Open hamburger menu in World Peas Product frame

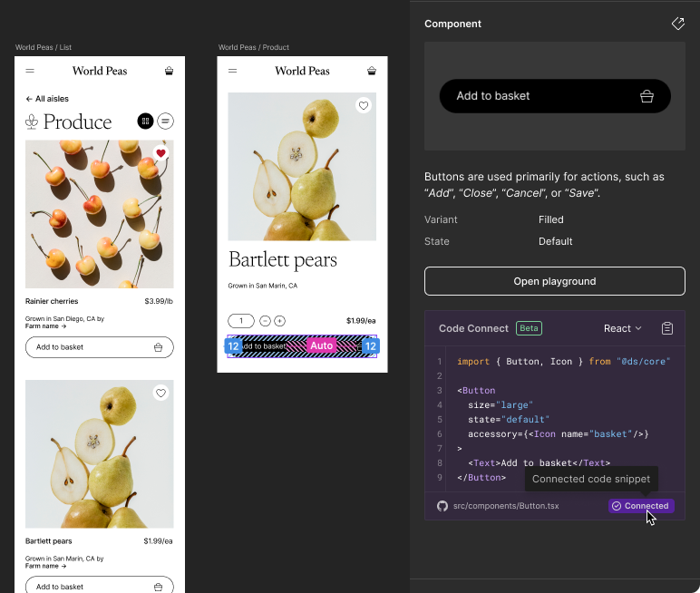point(233,71)
